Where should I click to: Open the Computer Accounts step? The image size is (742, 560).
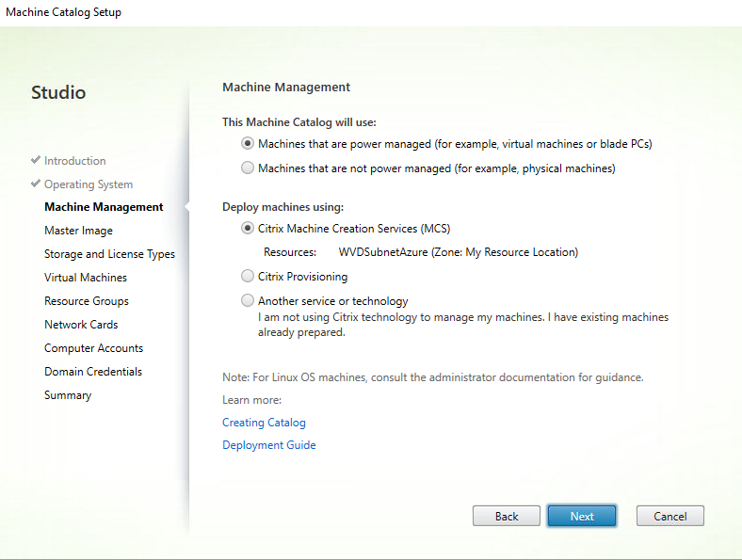click(x=94, y=348)
